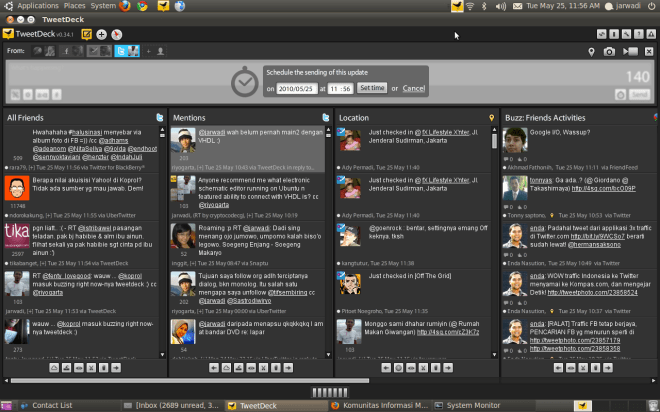This screenshot has height=412, width=660.
Task: Move Location column left with arrow button
Action: 386,368
